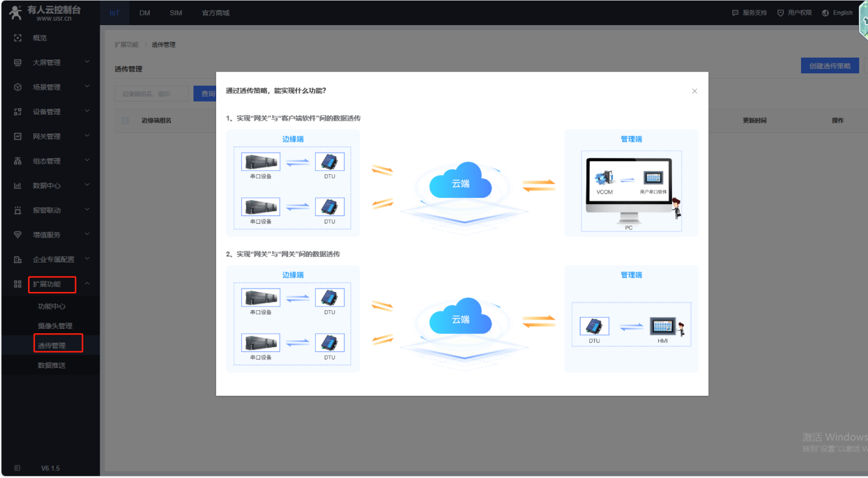Click the 增值服务 diamond icon

pyautogui.click(x=18, y=235)
